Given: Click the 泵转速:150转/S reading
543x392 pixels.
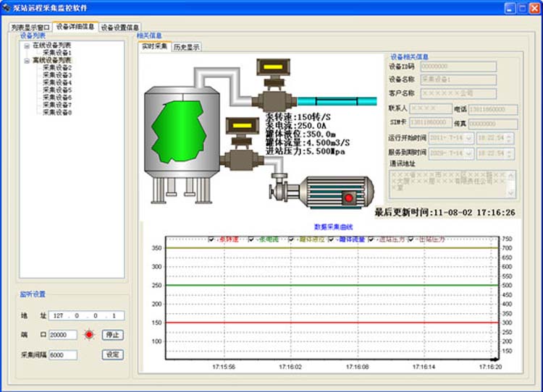Looking at the screenshot, I should tap(298, 117).
